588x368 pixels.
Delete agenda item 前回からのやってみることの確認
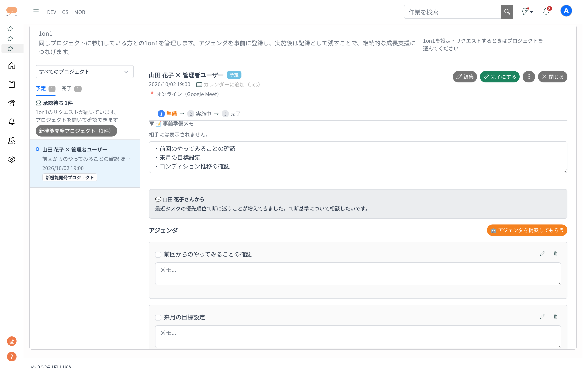555,254
